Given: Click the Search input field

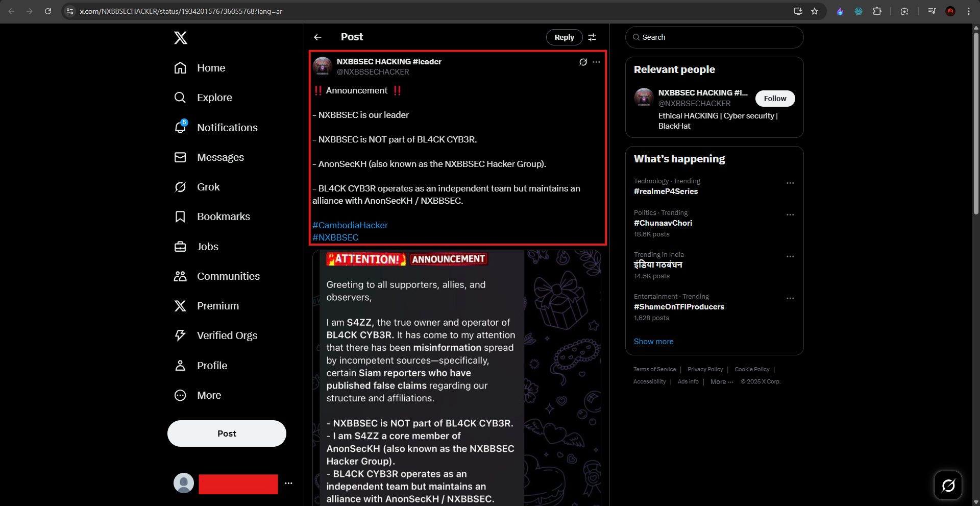Looking at the screenshot, I should pyautogui.click(x=714, y=37).
